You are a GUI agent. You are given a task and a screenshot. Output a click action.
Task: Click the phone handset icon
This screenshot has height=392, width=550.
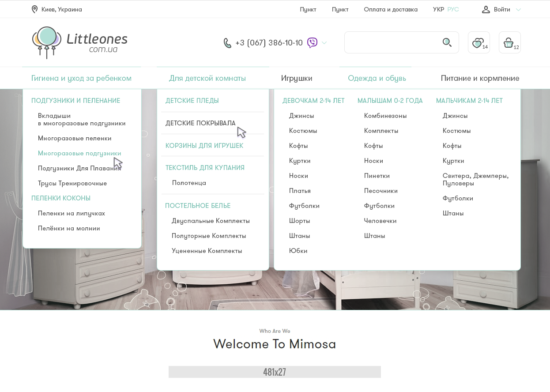[227, 43]
